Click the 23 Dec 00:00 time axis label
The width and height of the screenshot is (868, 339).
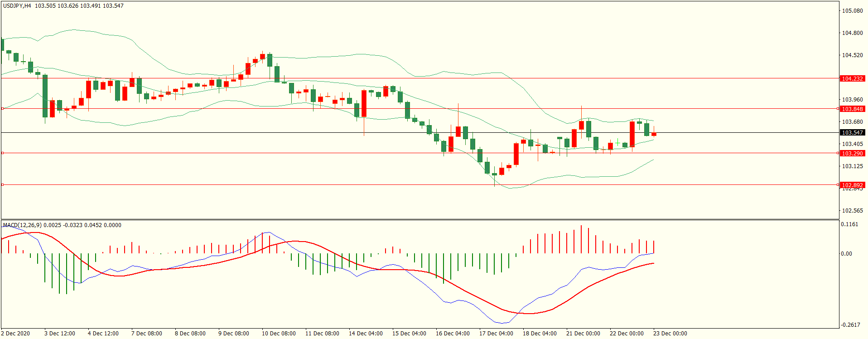pyautogui.click(x=670, y=334)
